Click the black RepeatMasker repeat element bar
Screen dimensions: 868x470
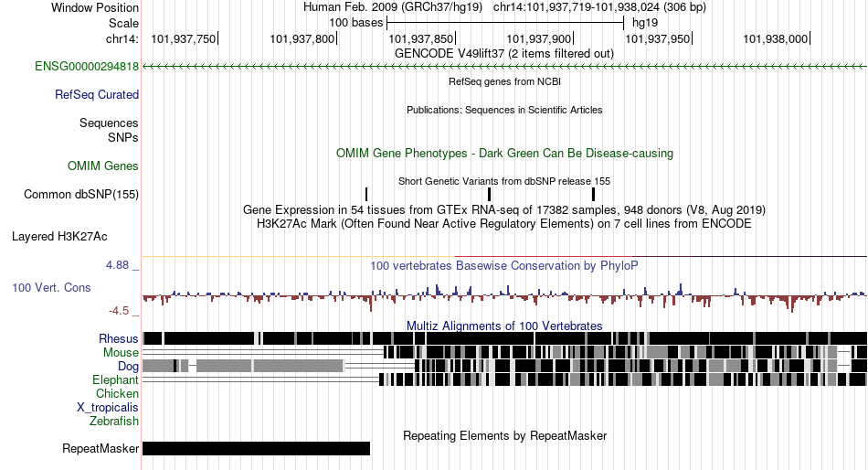tap(257, 448)
